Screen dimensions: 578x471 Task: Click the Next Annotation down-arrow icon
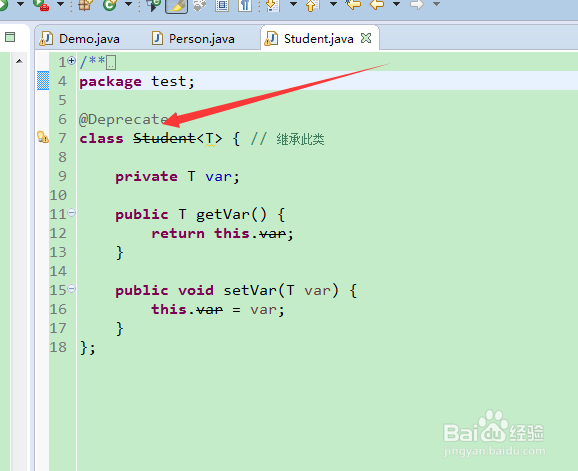tap(273, 5)
